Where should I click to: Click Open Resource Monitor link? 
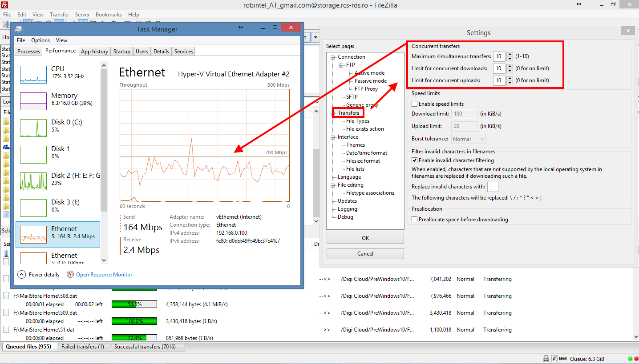pyautogui.click(x=104, y=275)
